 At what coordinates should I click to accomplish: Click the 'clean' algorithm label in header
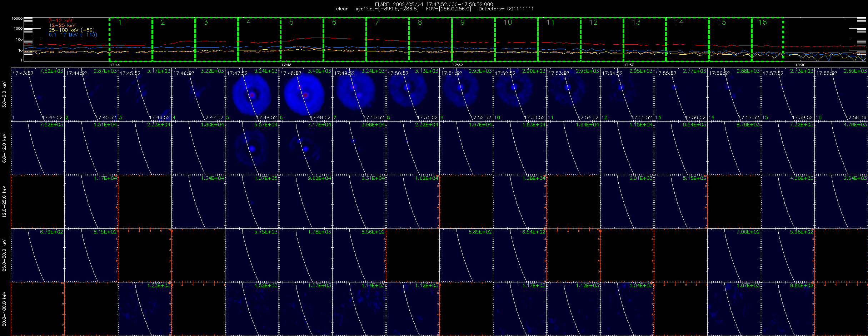[x=342, y=9]
